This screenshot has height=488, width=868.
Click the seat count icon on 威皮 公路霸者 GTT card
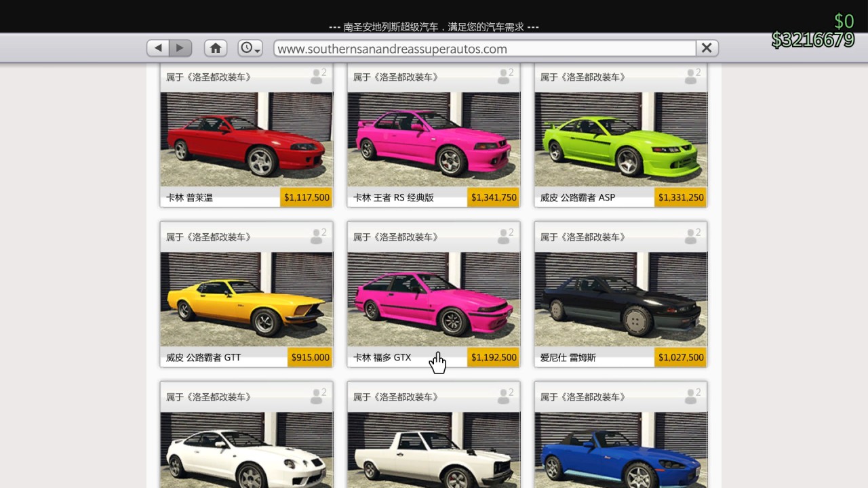[x=317, y=236]
